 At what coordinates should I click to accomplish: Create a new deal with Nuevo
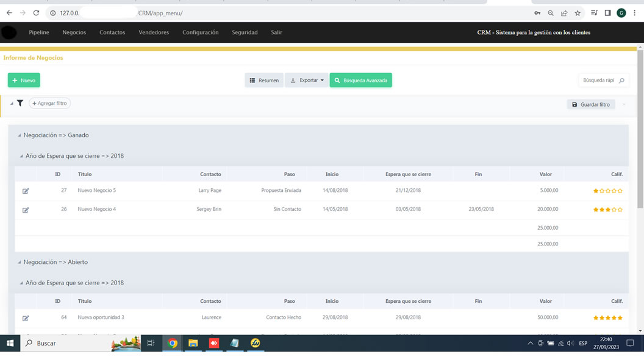[24, 80]
